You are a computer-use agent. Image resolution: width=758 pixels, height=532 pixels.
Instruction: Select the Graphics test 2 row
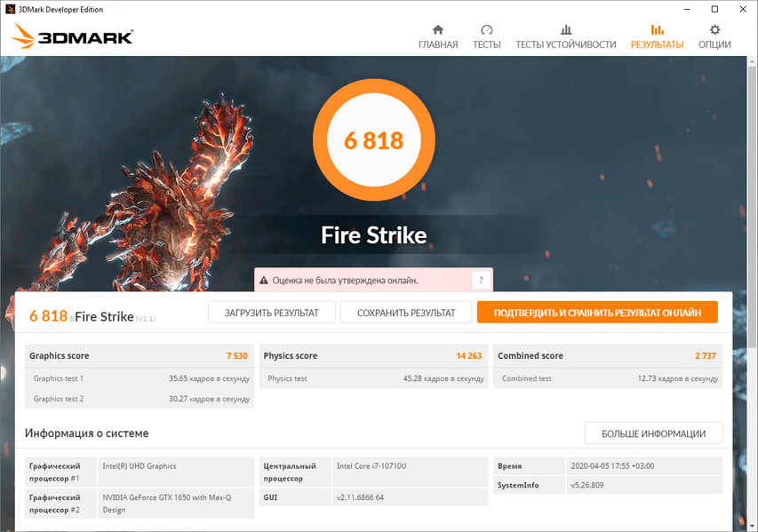point(140,399)
